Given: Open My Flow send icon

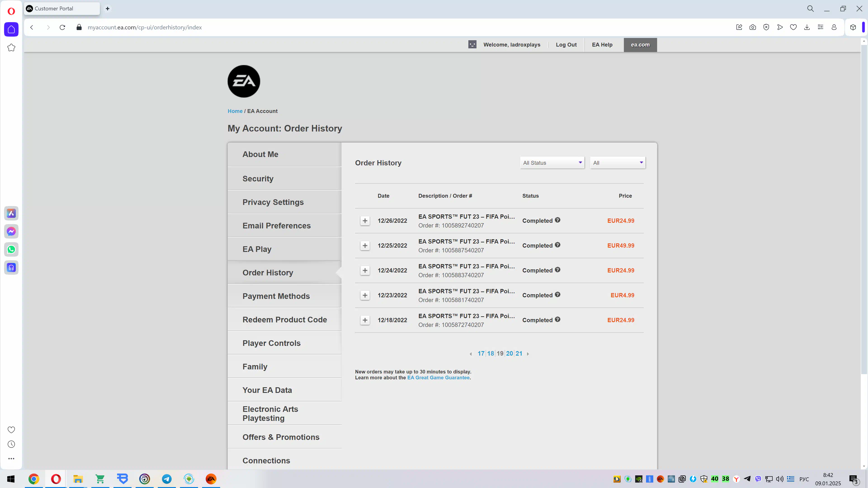Looking at the screenshot, I should [x=780, y=27].
